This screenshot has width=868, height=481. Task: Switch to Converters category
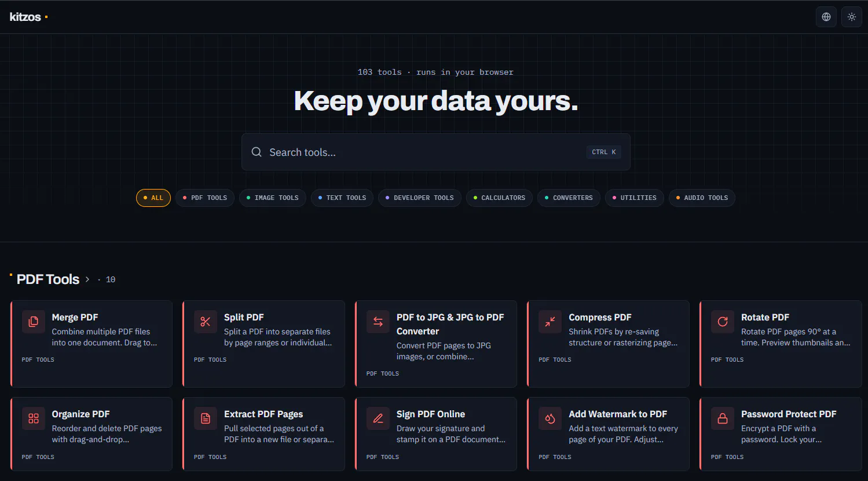coord(569,198)
